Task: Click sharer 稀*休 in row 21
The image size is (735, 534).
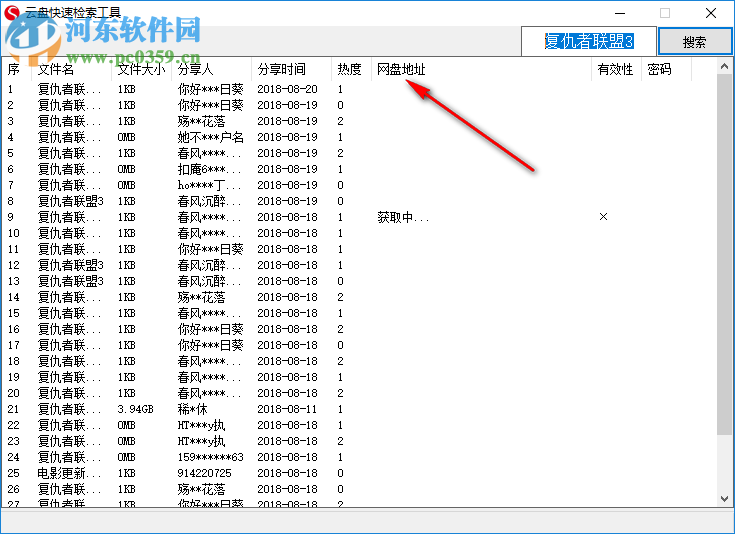Action: (192, 409)
